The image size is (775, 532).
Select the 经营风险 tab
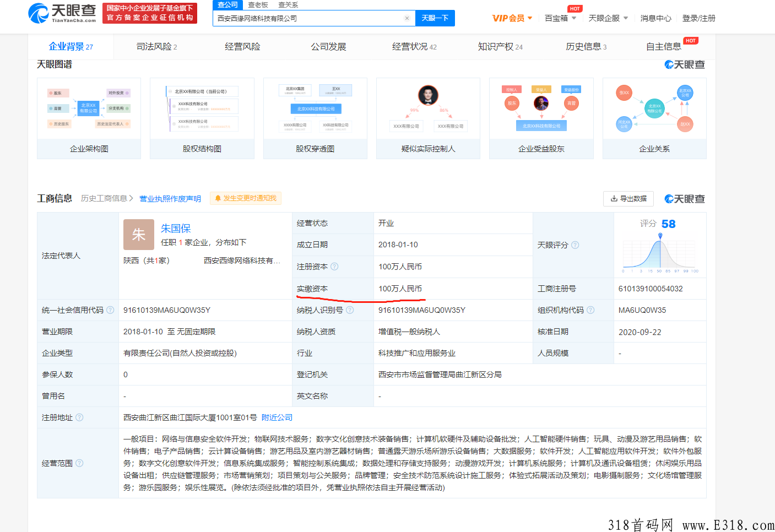tap(242, 47)
